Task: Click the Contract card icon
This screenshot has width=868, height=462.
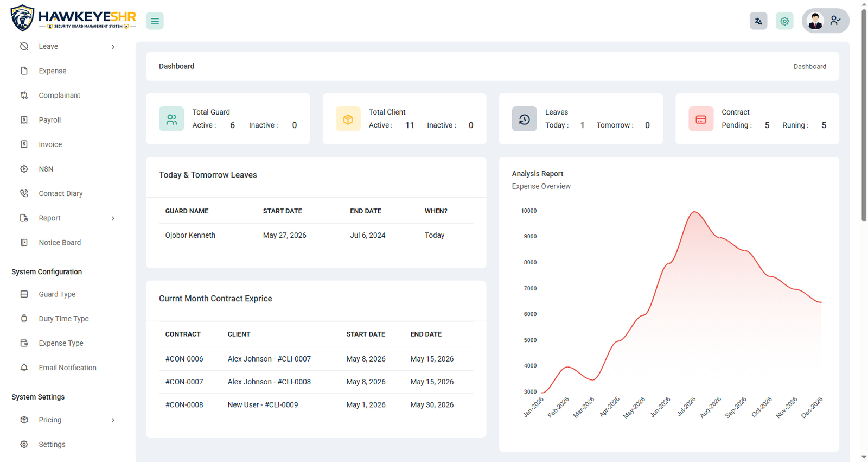Action: [x=701, y=119]
